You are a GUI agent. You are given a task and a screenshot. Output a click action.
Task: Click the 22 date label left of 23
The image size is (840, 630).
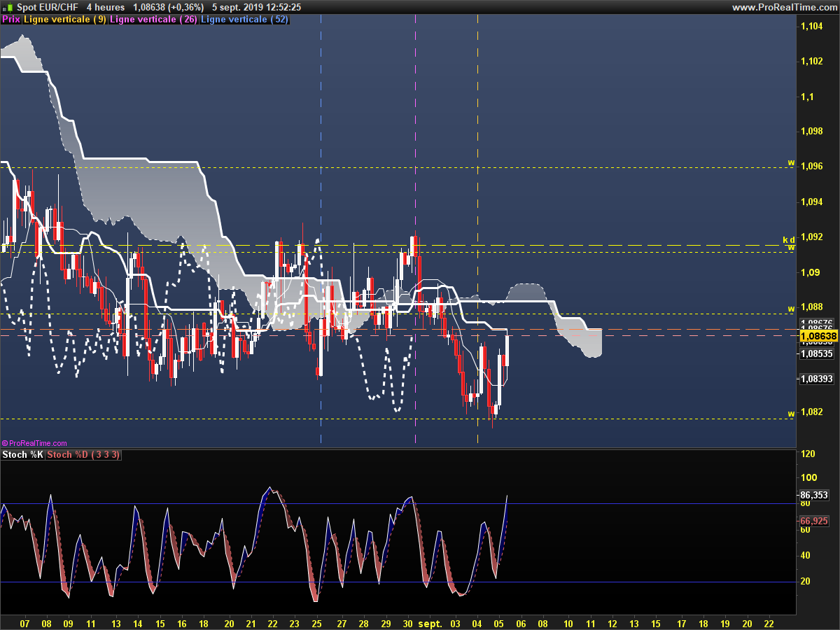pyautogui.click(x=272, y=623)
